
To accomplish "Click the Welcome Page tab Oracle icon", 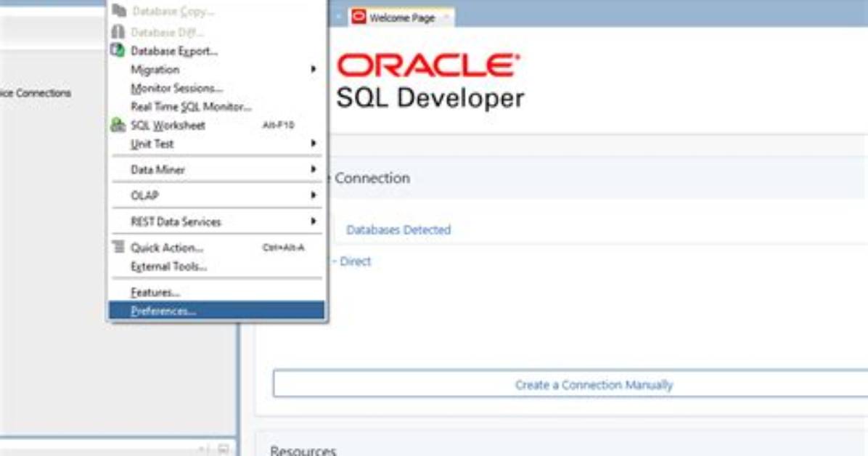I will [x=359, y=17].
